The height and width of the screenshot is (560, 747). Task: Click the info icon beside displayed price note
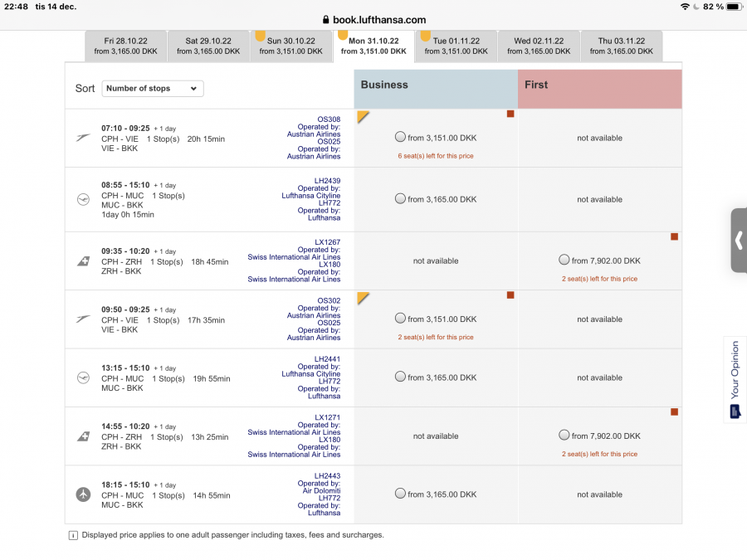73,536
